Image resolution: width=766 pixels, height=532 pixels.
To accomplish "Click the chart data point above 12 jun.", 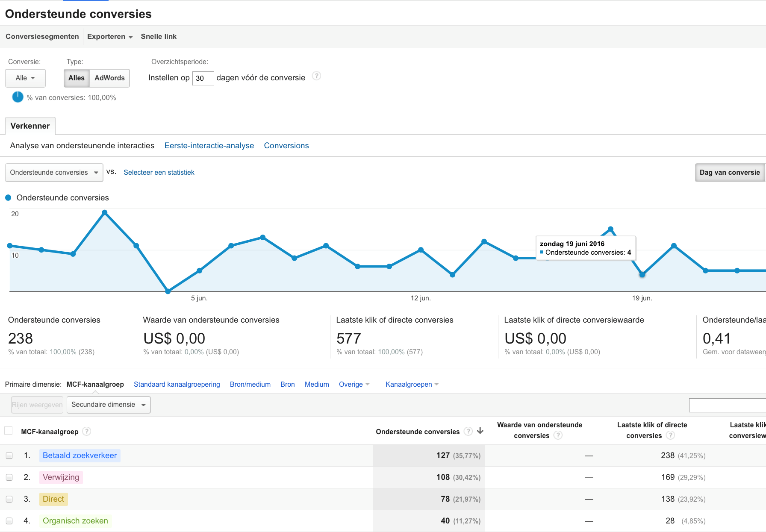I will click(421, 250).
